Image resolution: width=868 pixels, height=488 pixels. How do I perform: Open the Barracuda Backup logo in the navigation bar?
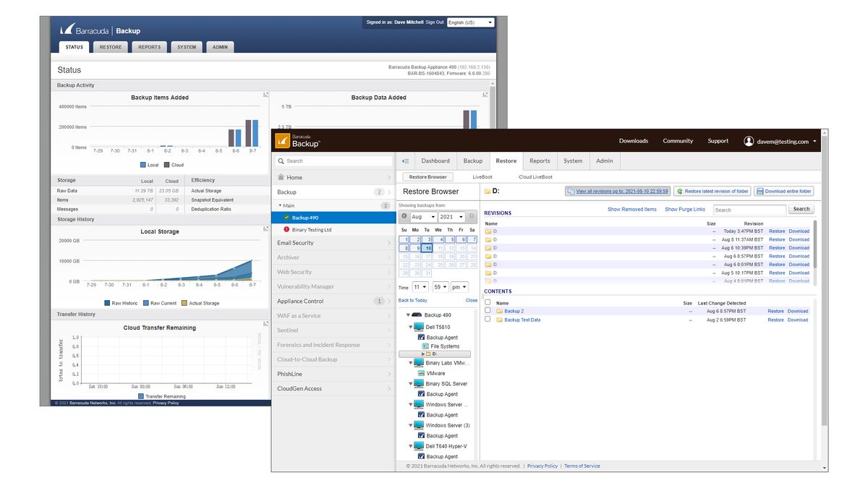(x=297, y=141)
